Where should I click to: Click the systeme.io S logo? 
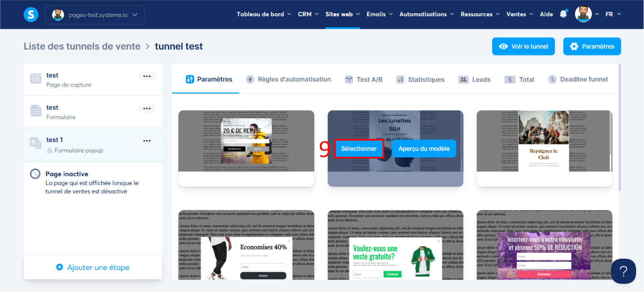31,15
